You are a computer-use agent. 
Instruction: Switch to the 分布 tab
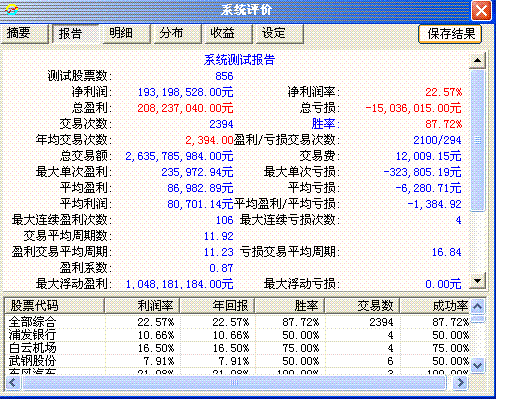(x=177, y=33)
